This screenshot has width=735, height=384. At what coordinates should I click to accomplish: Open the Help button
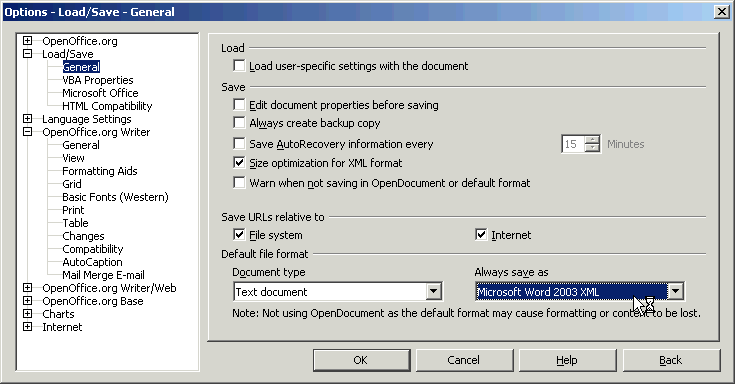coord(568,360)
